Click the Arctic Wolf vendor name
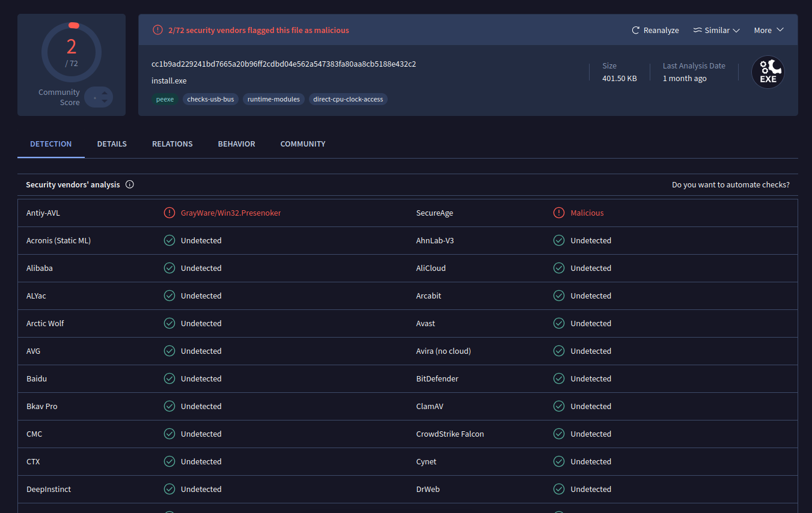The image size is (812, 513). 45,323
